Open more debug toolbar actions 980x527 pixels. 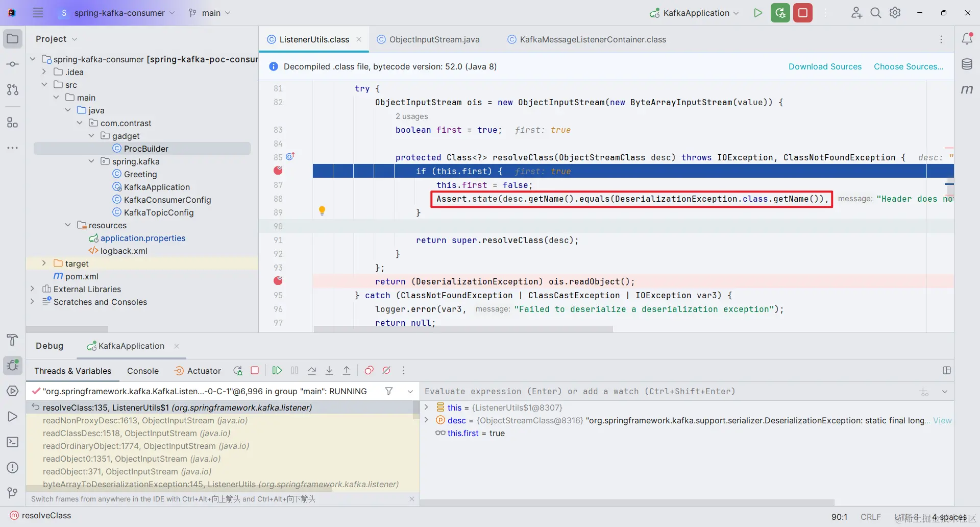(404, 371)
